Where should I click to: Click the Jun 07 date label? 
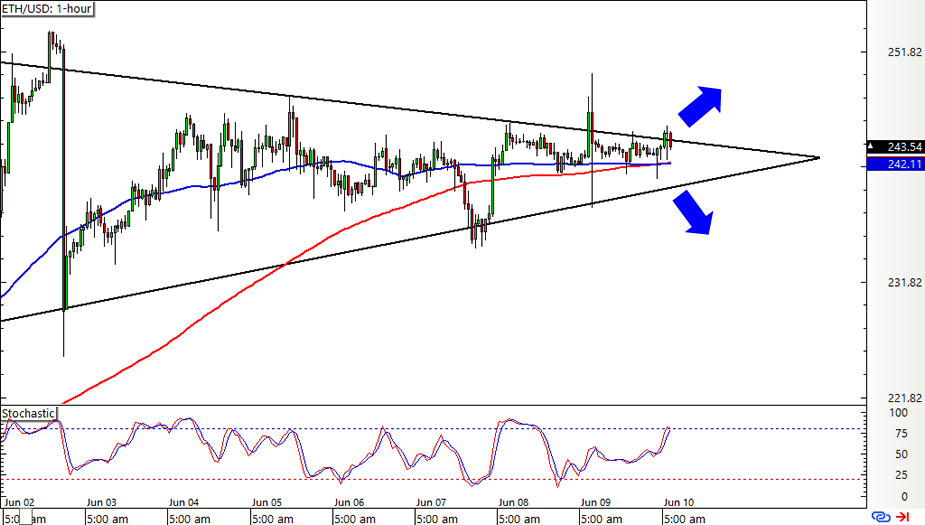pyautogui.click(x=431, y=503)
